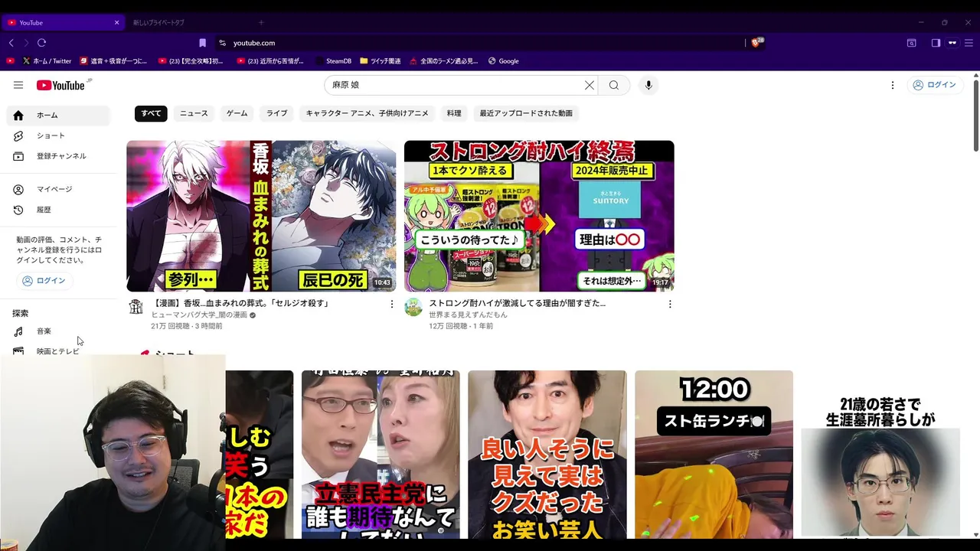Click the ログイン button in the sidebar
The height and width of the screenshot is (551, 980).
44,281
